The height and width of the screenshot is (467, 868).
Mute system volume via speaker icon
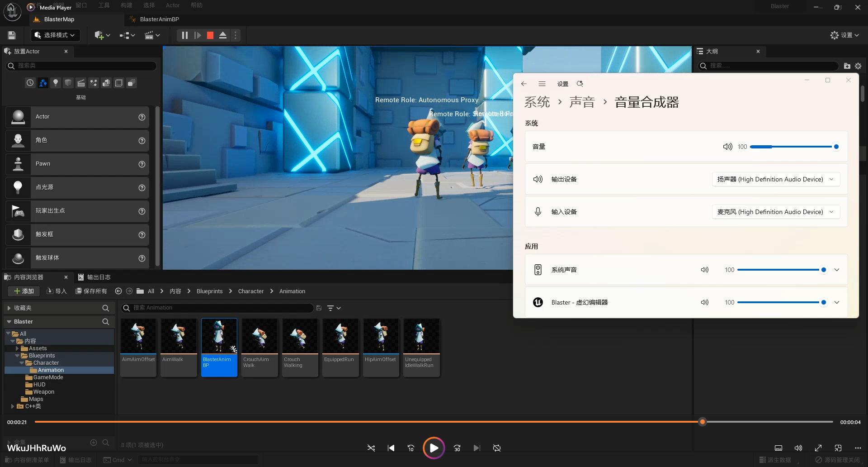coord(727,147)
